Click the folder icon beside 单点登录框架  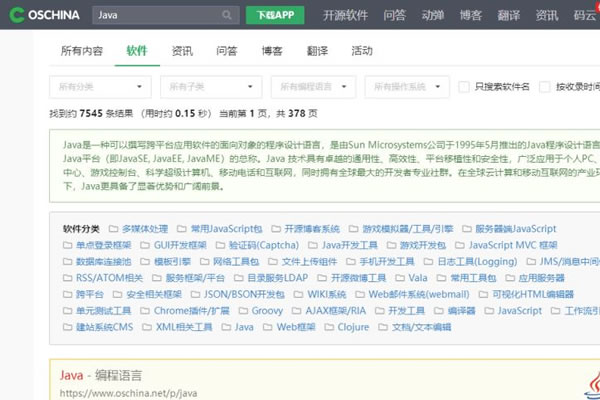67,245
